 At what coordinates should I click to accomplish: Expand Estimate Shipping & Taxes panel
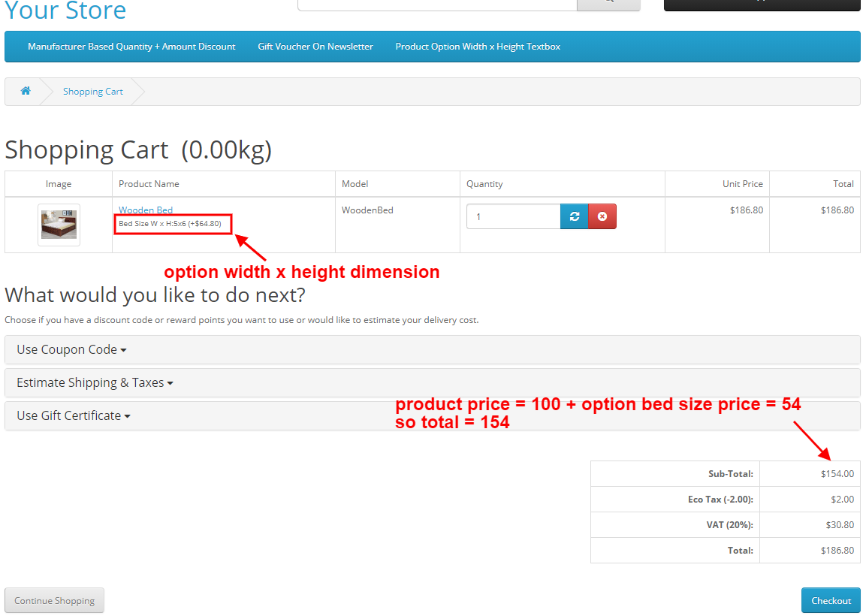click(x=95, y=382)
